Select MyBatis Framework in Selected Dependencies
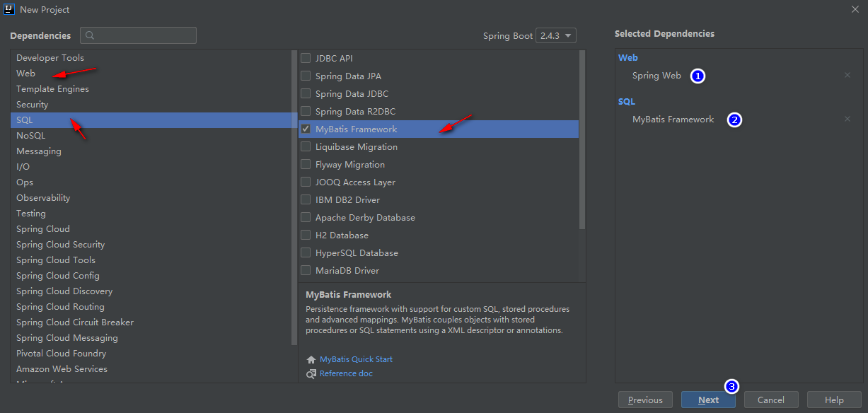This screenshot has height=413, width=868. [673, 120]
